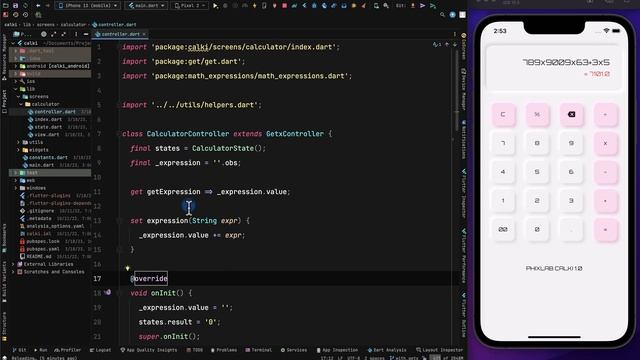Screen dimensions: 640x360
Task: Open the Flutter Outline side tool window
Action: [x=464, y=314]
